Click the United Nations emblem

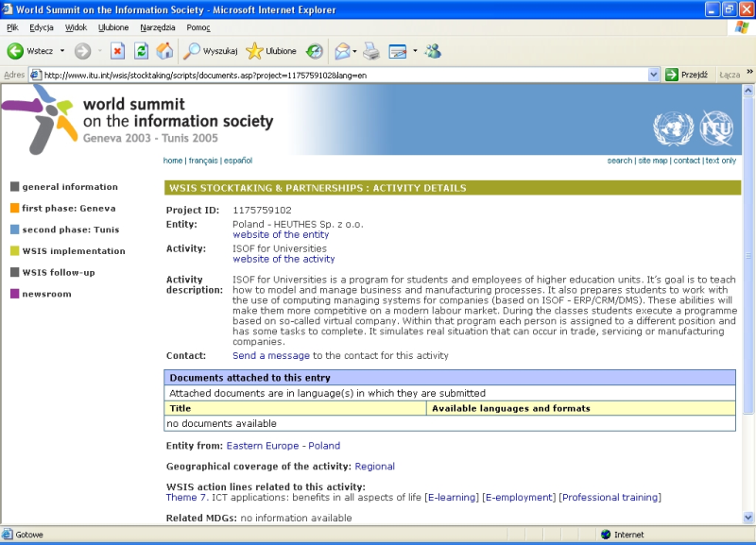(x=673, y=128)
